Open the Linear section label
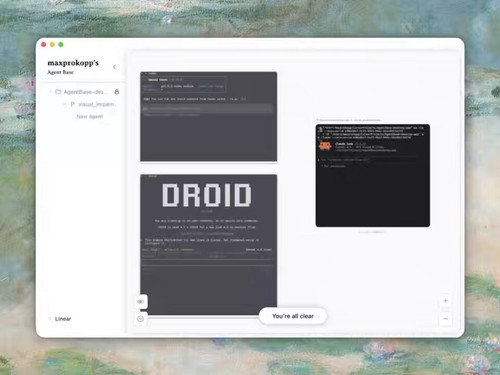Screen dimensions: 500x375 pyautogui.click(x=63, y=319)
